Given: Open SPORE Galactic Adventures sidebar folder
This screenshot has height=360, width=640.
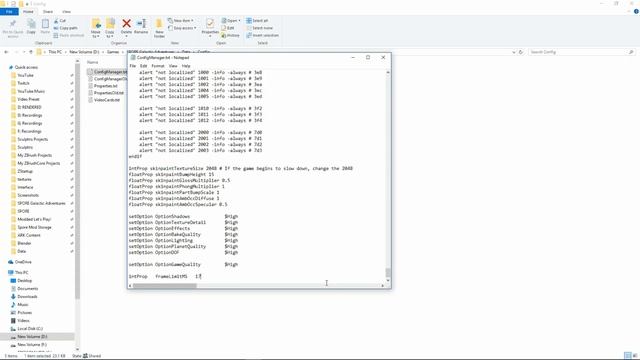Looking at the screenshot, I should pos(41,203).
